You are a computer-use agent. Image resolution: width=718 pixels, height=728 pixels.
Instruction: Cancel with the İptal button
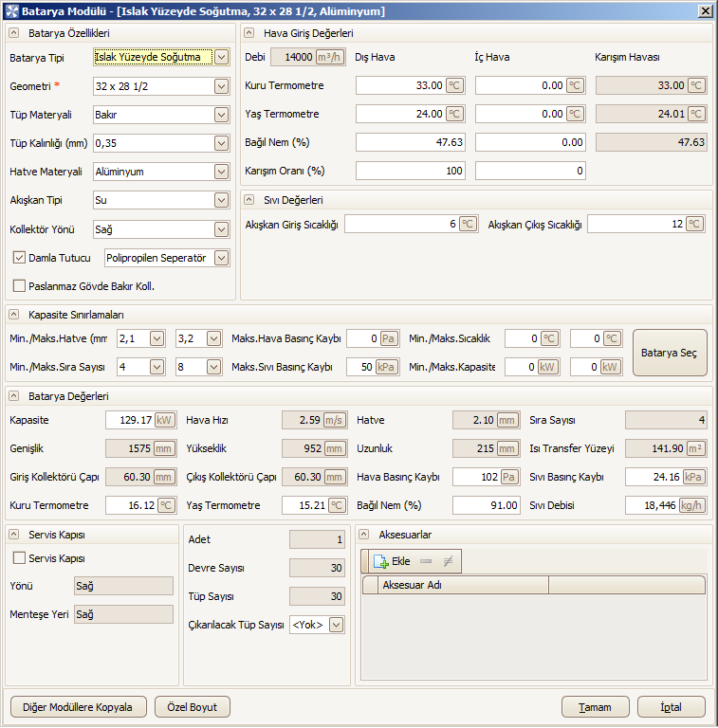coord(672,706)
